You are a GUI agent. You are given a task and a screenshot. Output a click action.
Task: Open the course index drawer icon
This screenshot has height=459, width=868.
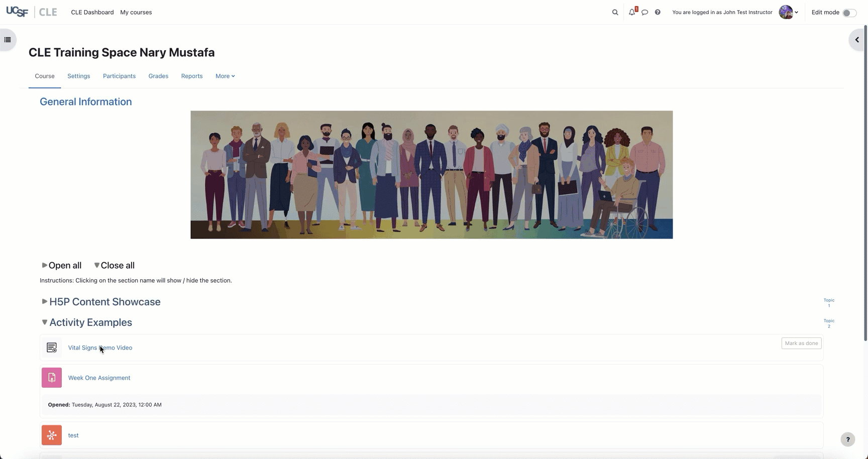(8, 40)
